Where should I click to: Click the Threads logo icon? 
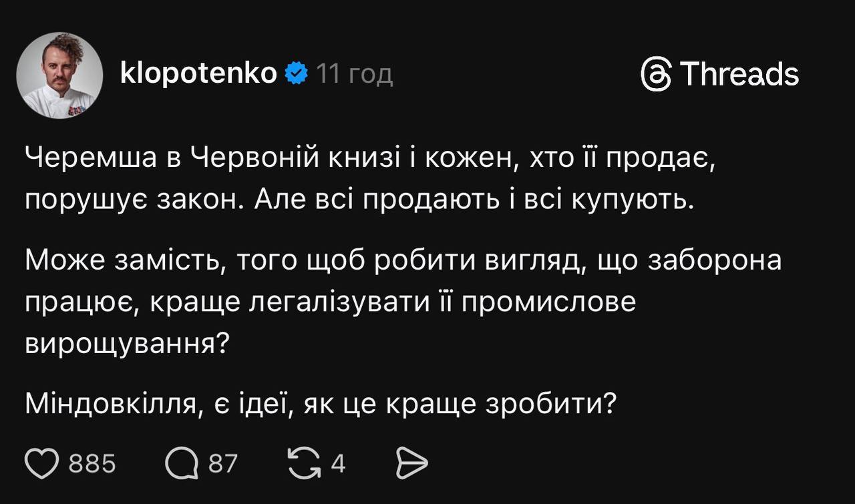point(655,73)
